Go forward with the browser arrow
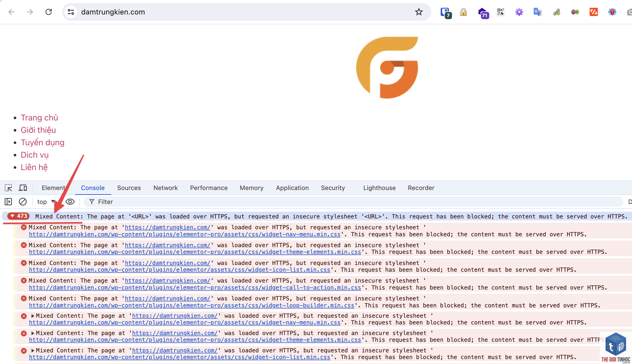This screenshot has height=364, width=632. click(30, 12)
